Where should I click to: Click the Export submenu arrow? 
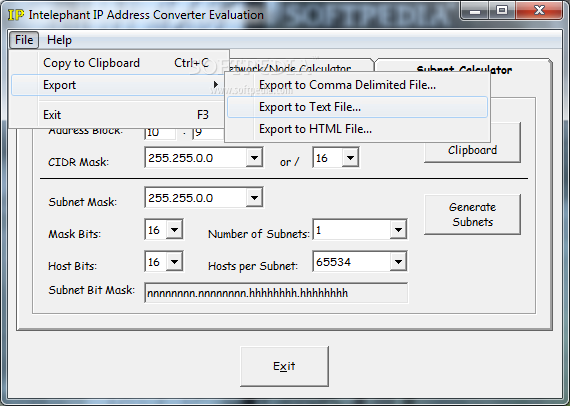tap(216, 85)
